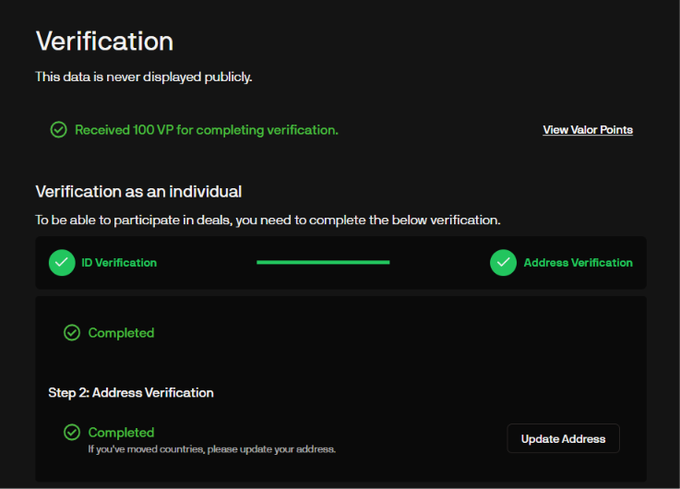The width and height of the screenshot is (680, 489).
Task: Click the 'Completed' text under Step 2
Action: tap(121, 432)
